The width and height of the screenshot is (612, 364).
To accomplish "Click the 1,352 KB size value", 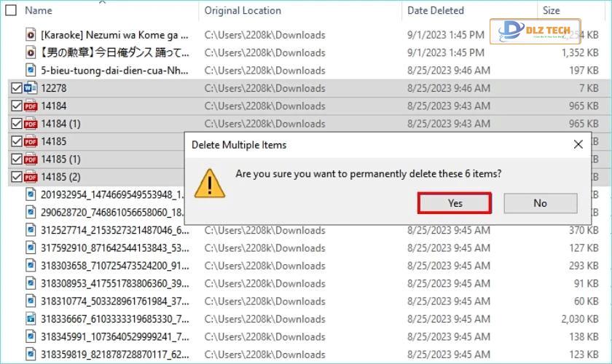I will tap(580, 52).
